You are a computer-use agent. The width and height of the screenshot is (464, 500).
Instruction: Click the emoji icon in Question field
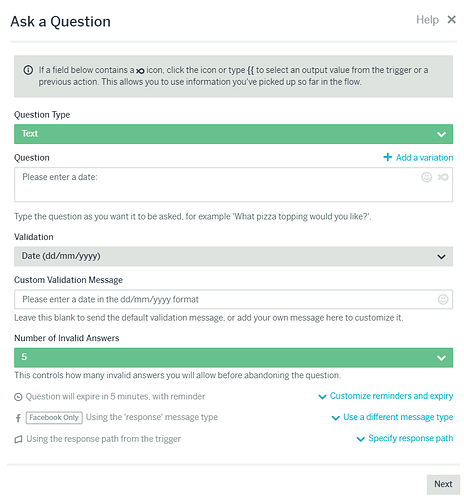(427, 177)
